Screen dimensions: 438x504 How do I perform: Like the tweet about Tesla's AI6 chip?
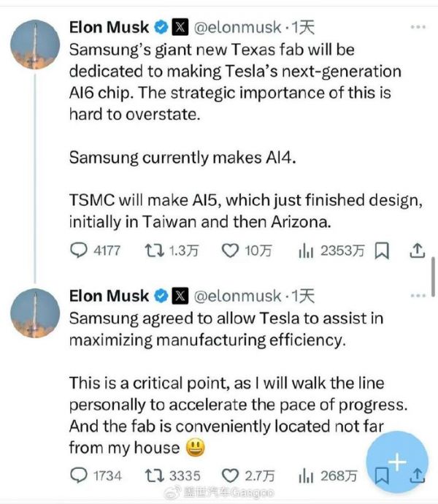click(231, 251)
